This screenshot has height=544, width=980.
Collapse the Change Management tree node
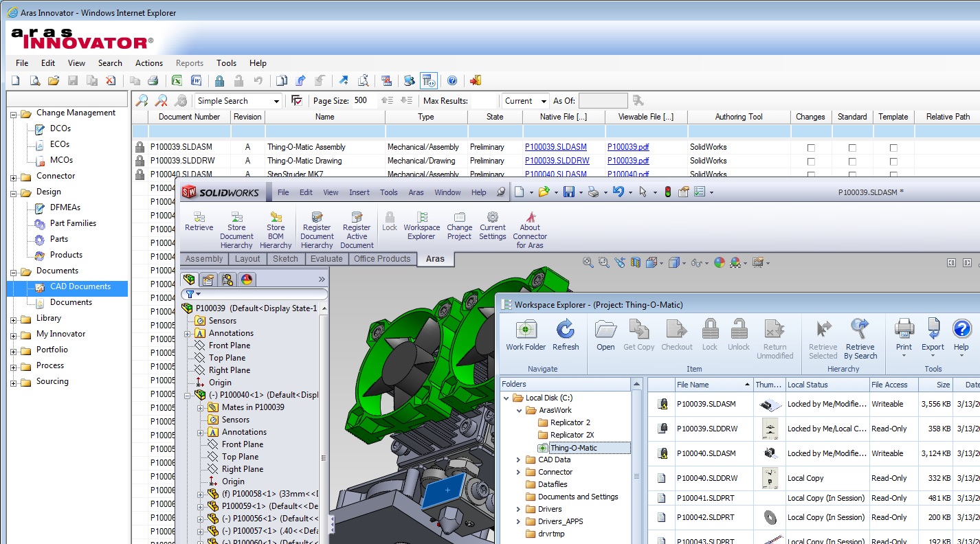(14, 115)
